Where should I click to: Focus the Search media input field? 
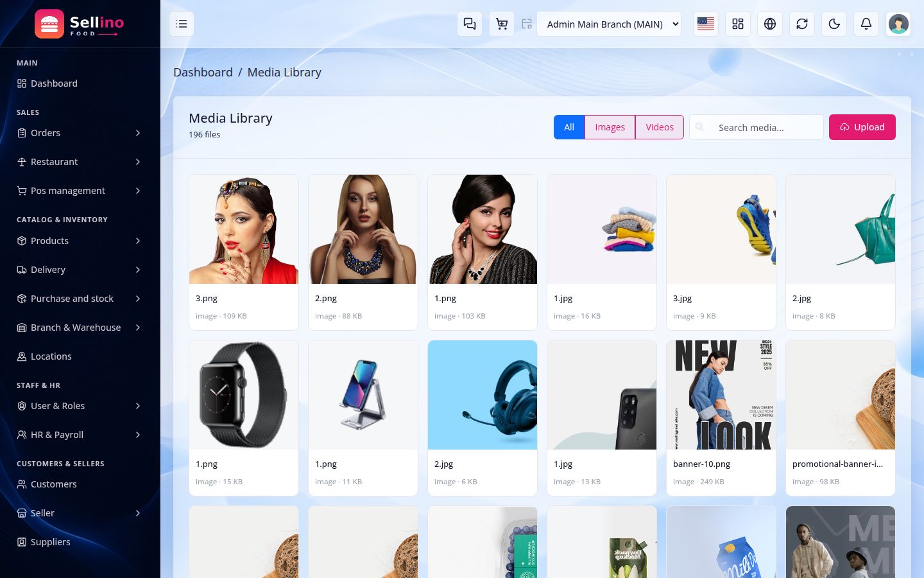757,127
